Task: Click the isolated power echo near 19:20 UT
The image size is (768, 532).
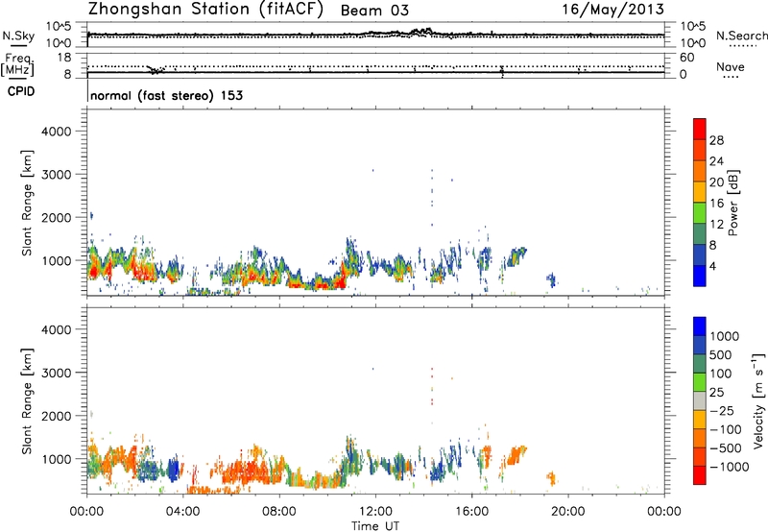Action: (x=552, y=280)
